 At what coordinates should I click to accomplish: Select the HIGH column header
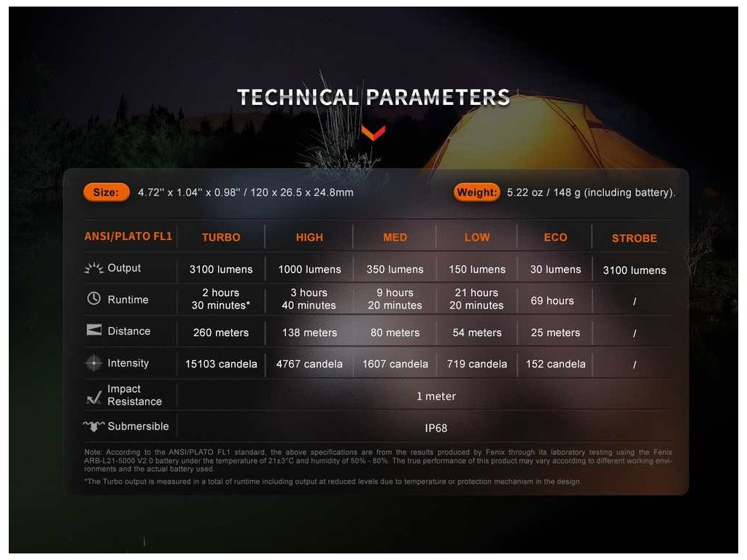click(x=309, y=237)
